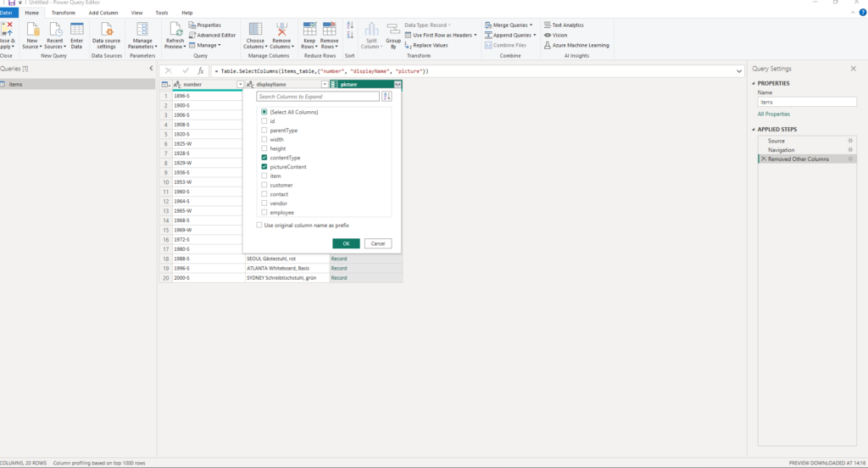Check the parentType column checkbox

pos(265,131)
